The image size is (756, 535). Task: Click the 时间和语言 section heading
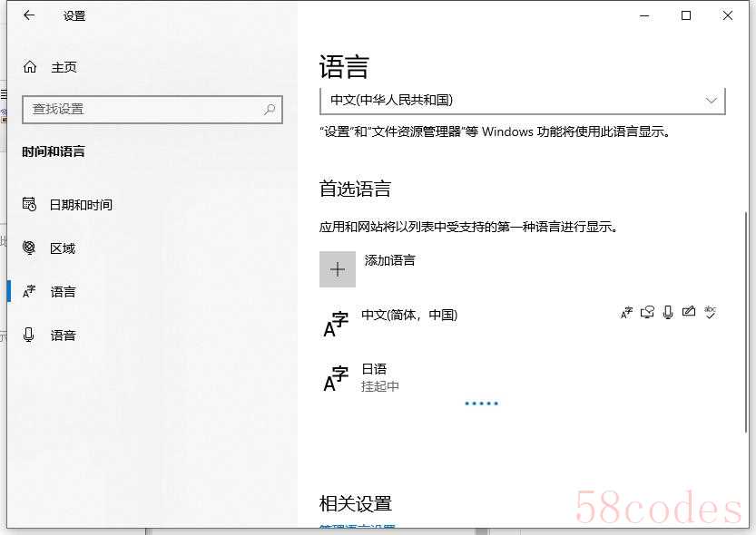[54, 151]
